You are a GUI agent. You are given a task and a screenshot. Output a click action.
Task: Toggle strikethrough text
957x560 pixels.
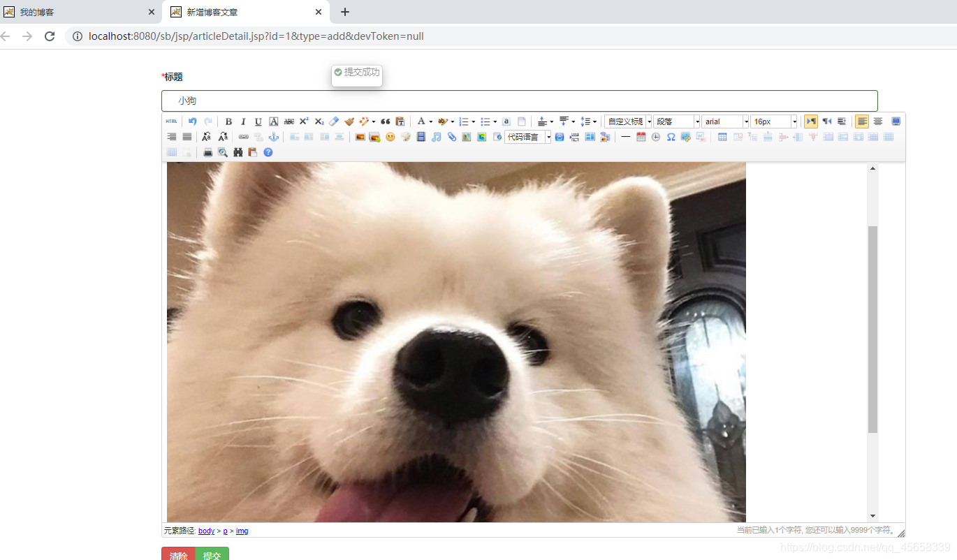289,121
